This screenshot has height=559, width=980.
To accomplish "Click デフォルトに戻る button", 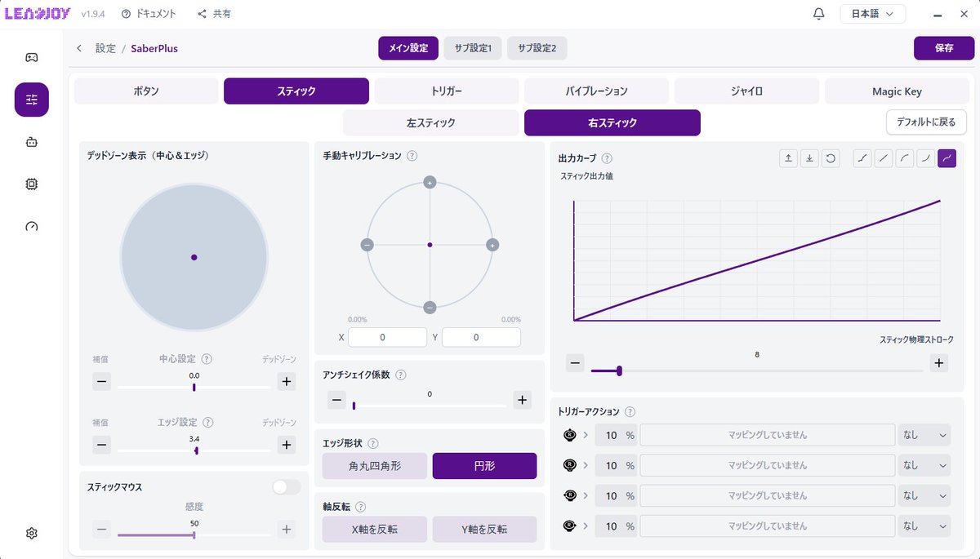I will tap(926, 122).
